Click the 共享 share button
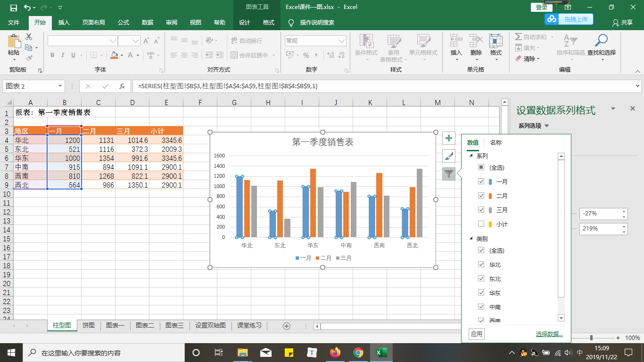Image resolution: width=644 pixels, height=362 pixels. pyautogui.click(x=622, y=23)
